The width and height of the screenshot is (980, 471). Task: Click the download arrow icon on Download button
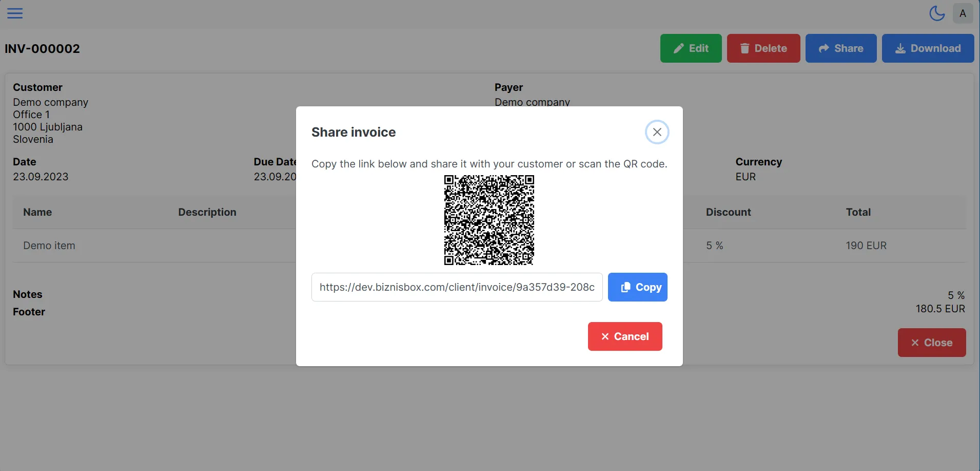click(899, 48)
